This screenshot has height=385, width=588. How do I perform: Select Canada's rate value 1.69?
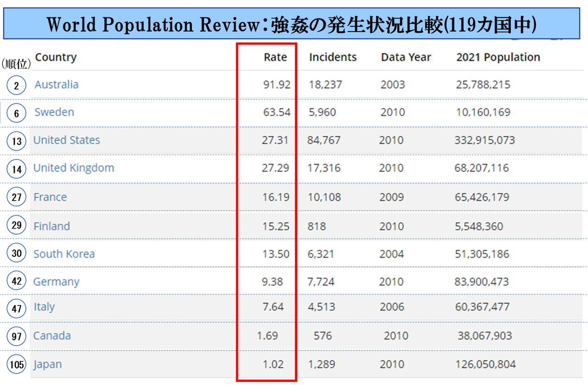(x=267, y=335)
